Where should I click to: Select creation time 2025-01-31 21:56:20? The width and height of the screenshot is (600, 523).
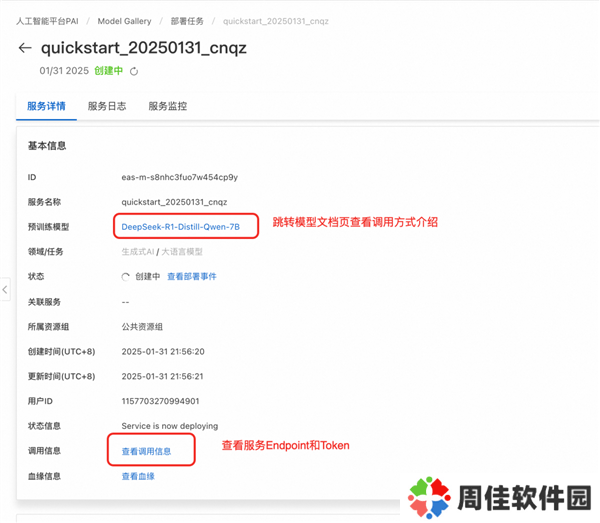[x=163, y=352]
